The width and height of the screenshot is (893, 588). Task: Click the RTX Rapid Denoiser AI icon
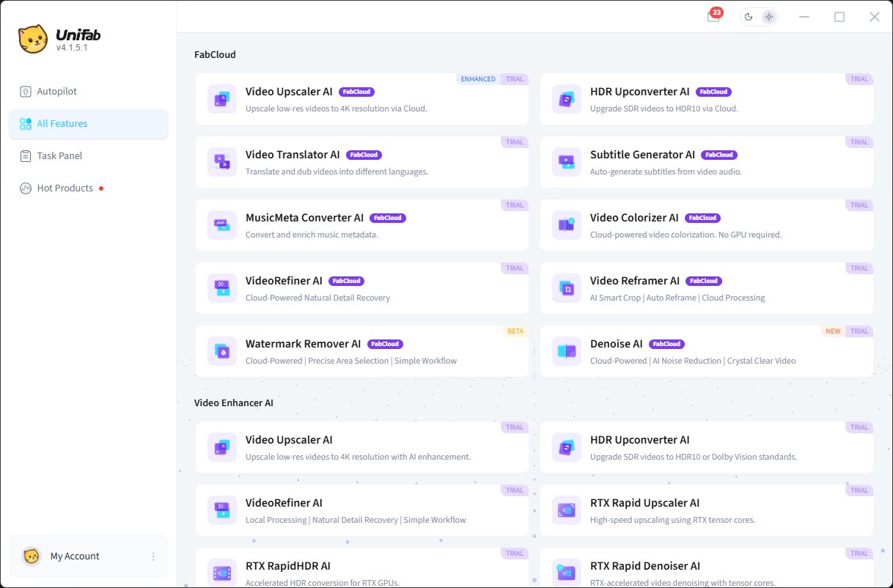(566, 573)
